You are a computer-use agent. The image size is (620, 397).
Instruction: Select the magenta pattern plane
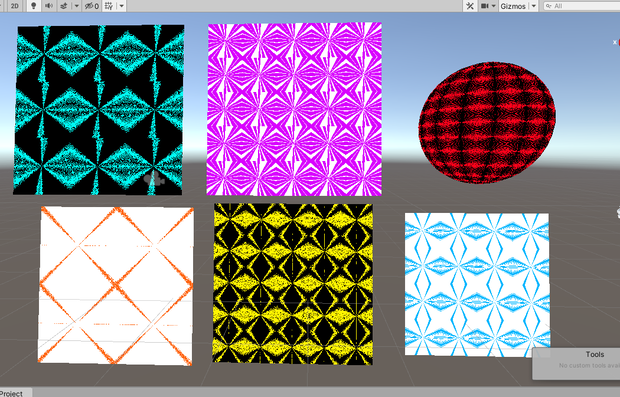pyautogui.click(x=294, y=109)
